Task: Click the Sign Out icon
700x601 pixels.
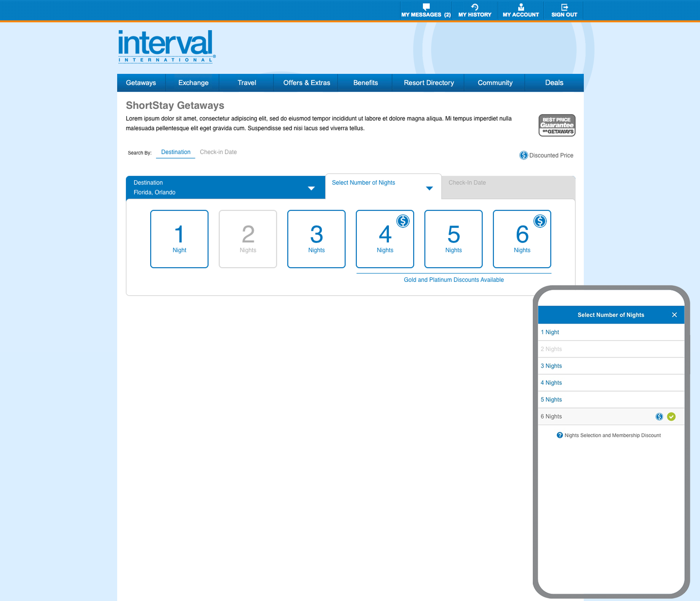Action: [564, 7]
